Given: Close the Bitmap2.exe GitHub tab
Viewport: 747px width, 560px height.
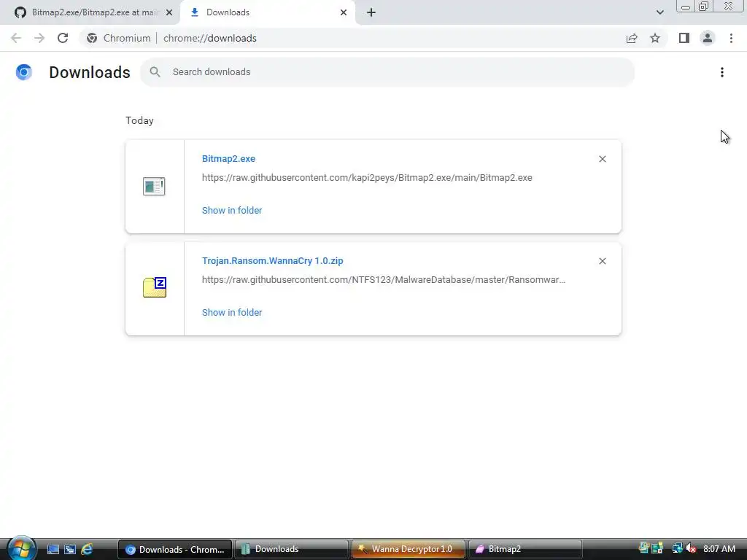Looking at the screenshot, I should (x=169, y=12).
